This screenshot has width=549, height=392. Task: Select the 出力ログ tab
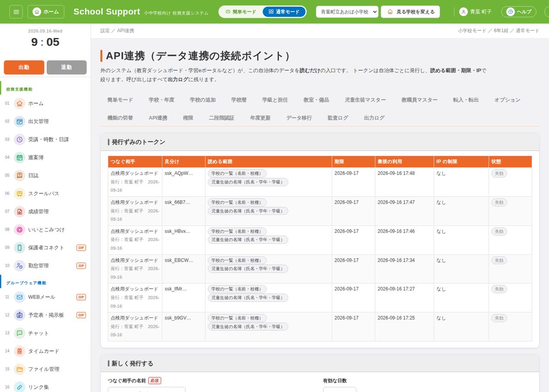(374, 118)
